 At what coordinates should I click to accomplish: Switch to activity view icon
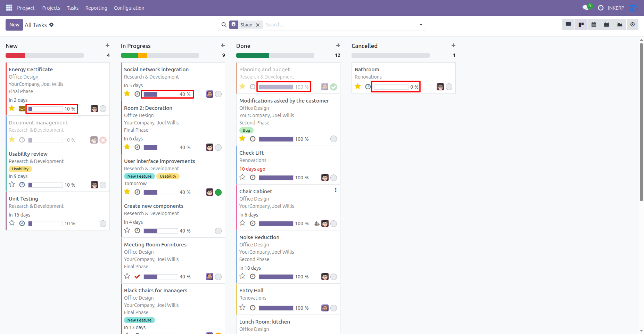coord(632,25)
